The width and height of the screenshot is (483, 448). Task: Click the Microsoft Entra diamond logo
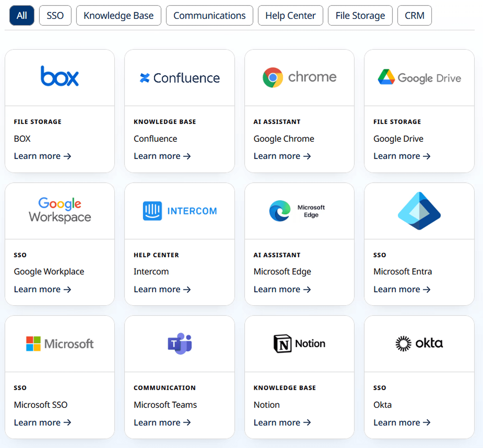tap(419, 211)
